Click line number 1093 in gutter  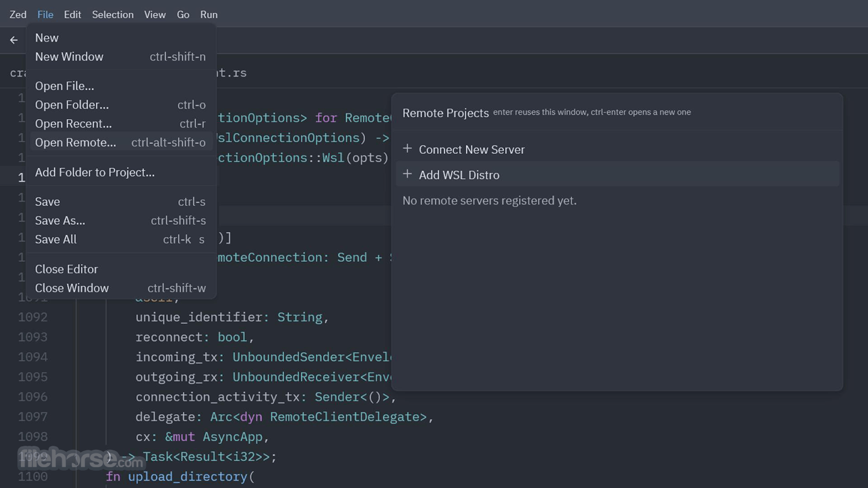tap(32, 337)
